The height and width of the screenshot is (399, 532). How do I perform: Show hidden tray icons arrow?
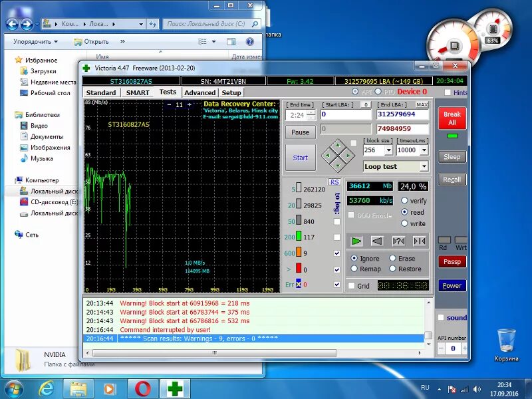click(x=440, y=389)
